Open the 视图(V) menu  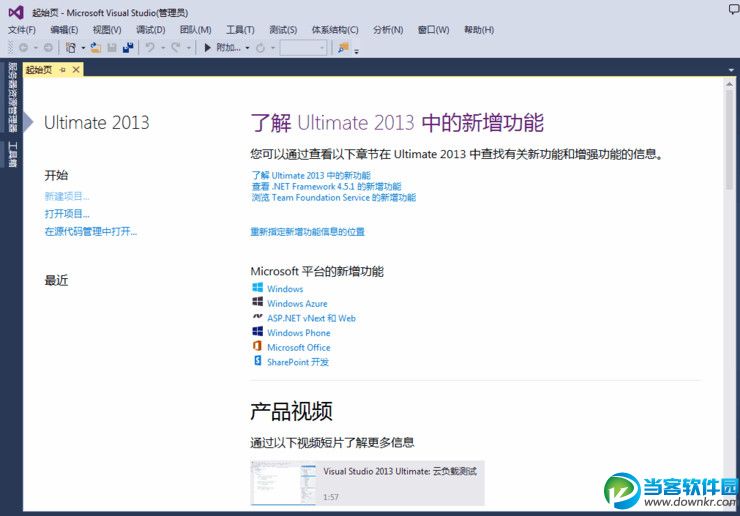107,30
